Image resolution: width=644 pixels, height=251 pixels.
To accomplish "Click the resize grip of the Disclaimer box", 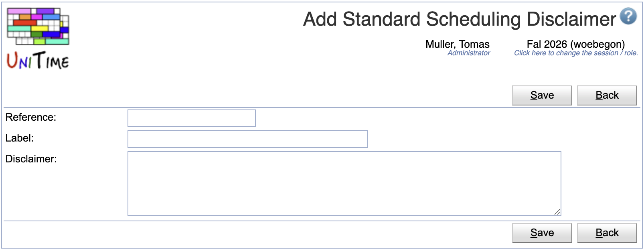I will [558, 213].
